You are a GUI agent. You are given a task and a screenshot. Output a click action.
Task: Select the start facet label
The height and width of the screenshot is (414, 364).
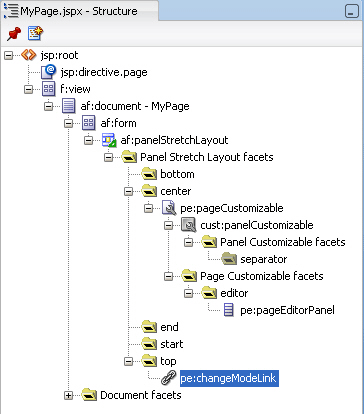(x=172, y=344)
